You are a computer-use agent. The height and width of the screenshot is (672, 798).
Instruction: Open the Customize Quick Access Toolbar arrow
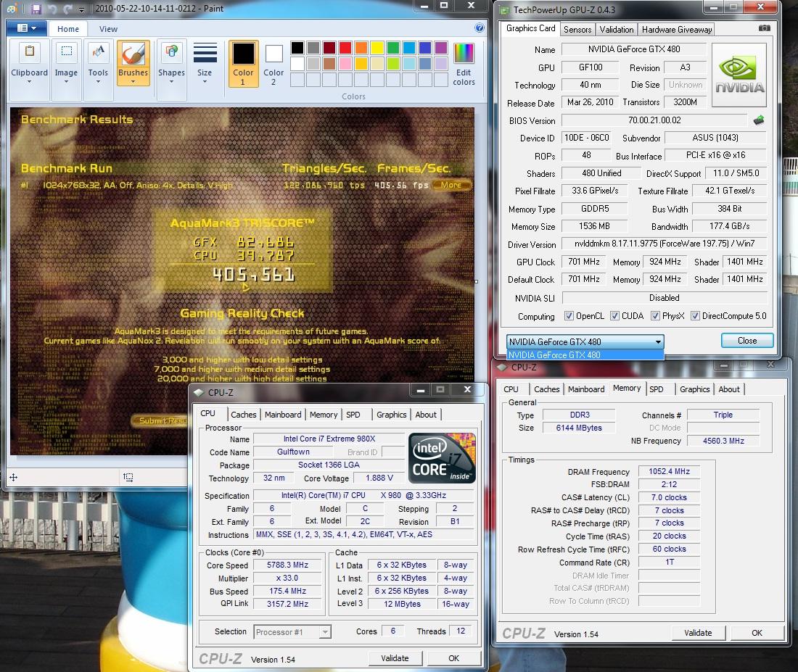pos(81,9)
